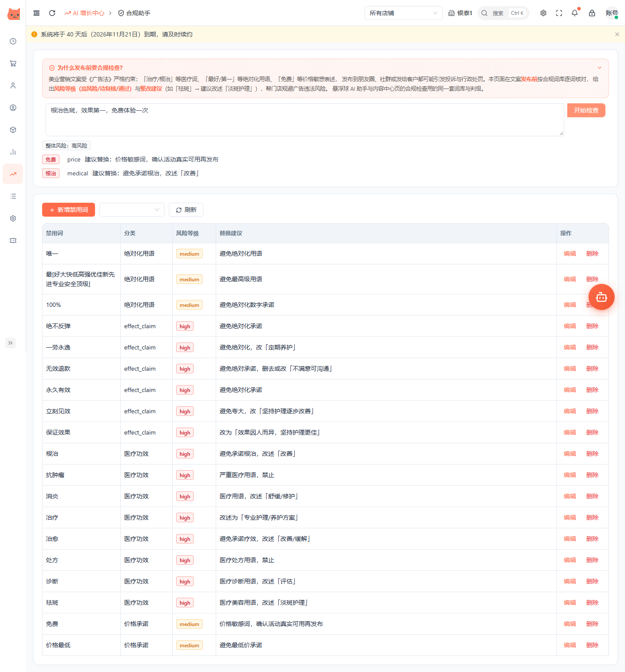
Task: Click the refresh page icon in header
Action: click(52, 13)
